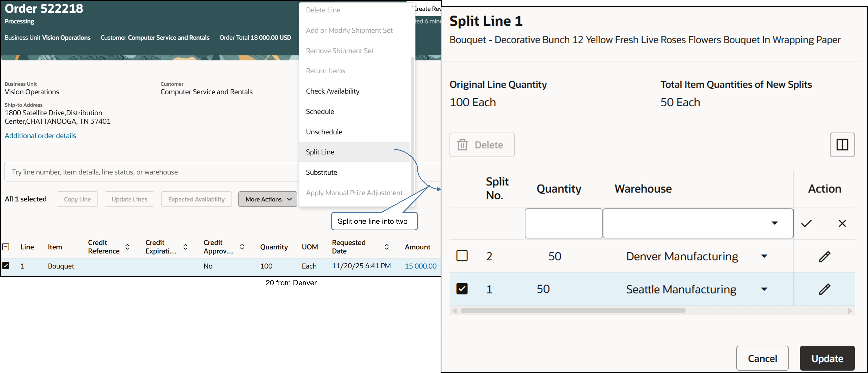Open Additional order details link
The height and width of the screenshot is (373, 868).
pos(40,136)
